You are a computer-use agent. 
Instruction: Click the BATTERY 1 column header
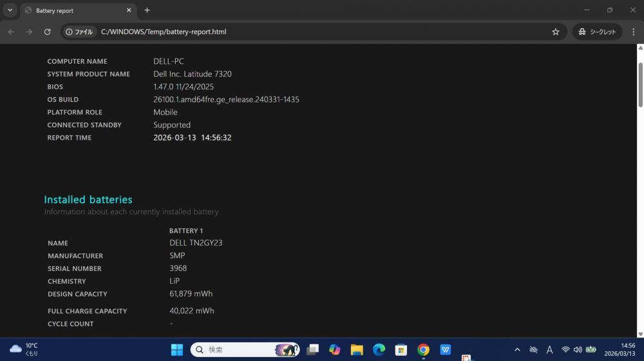click(x=186, y=231)
